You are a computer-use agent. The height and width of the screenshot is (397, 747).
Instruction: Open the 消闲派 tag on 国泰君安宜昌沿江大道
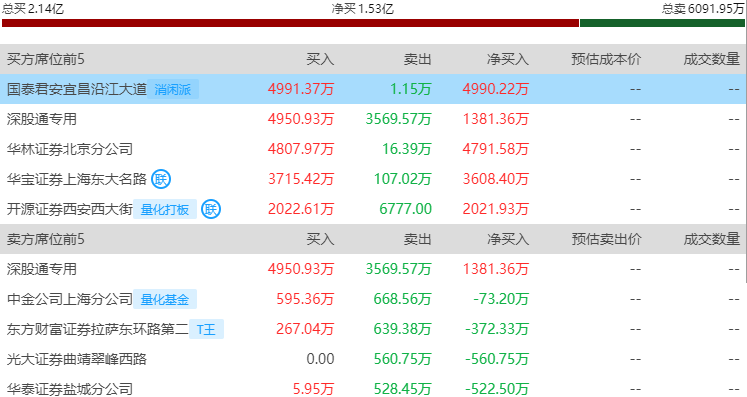pyautogui.click(x=173, y=89)
